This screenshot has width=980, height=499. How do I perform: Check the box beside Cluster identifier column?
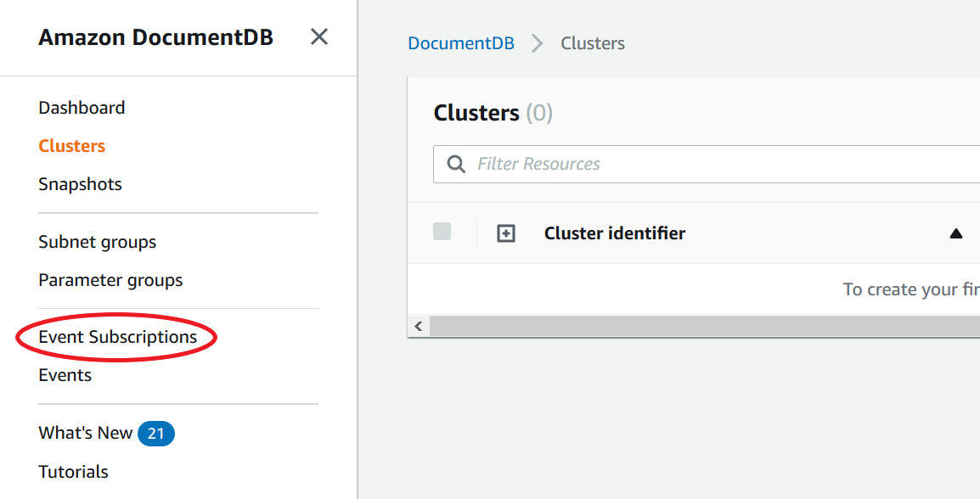coord(442,232)
